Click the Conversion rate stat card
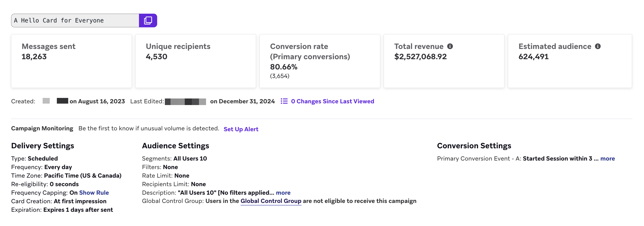This screenshot has height=226, width=644. coord(320,61)
